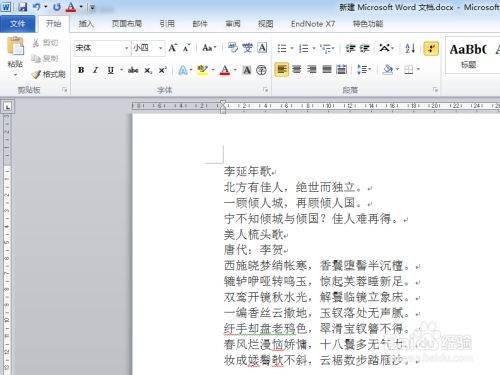Toggle Bold formatting

81,70
